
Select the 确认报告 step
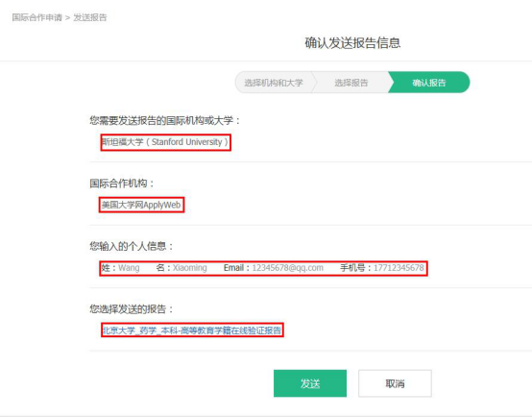pos(429,83)
